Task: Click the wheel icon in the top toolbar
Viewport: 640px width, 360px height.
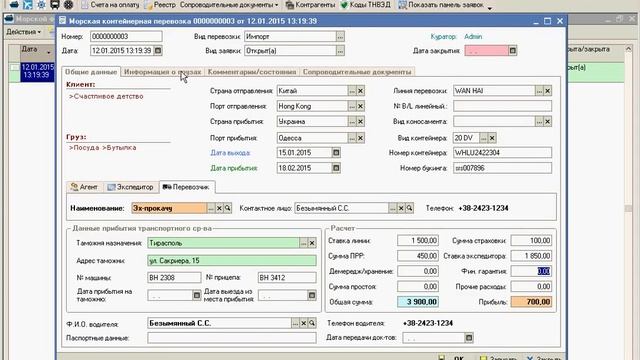Action: pos(68,5)
